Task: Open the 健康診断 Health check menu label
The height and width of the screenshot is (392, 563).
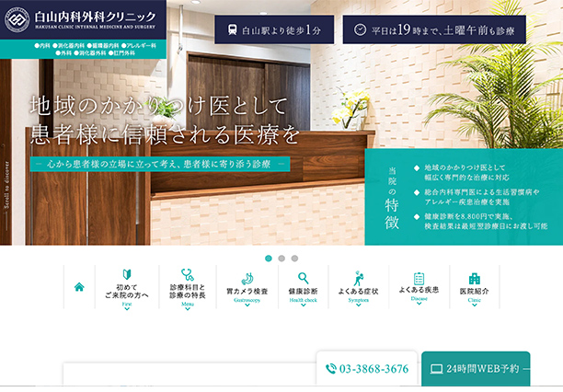Action: pos(303,292)
